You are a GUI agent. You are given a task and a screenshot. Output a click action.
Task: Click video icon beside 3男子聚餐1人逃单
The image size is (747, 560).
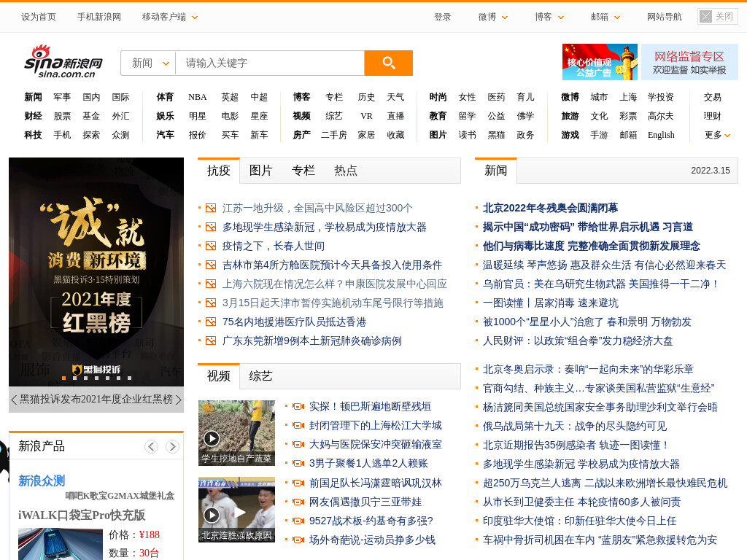298,463
